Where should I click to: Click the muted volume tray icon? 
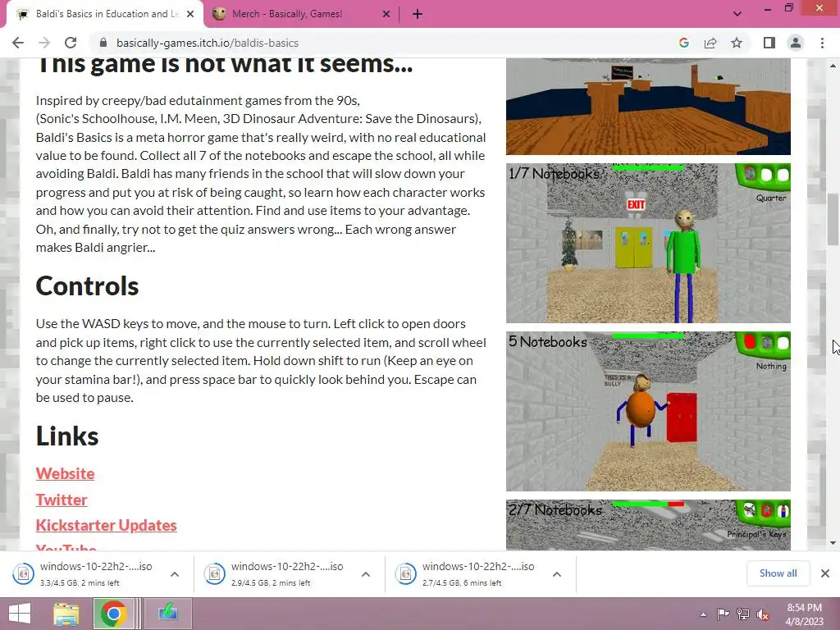[762, 614]
